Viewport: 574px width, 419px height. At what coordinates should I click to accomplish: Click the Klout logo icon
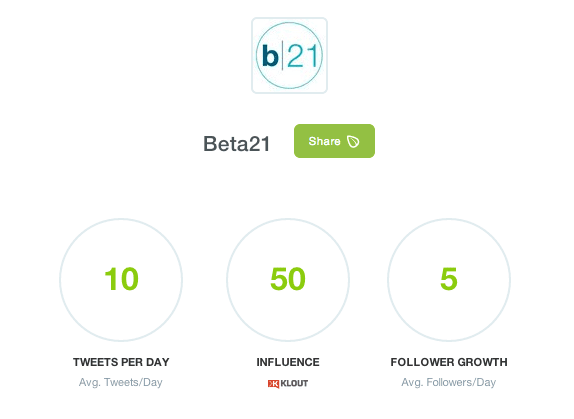pyautogui.click(x=273, y=384)
